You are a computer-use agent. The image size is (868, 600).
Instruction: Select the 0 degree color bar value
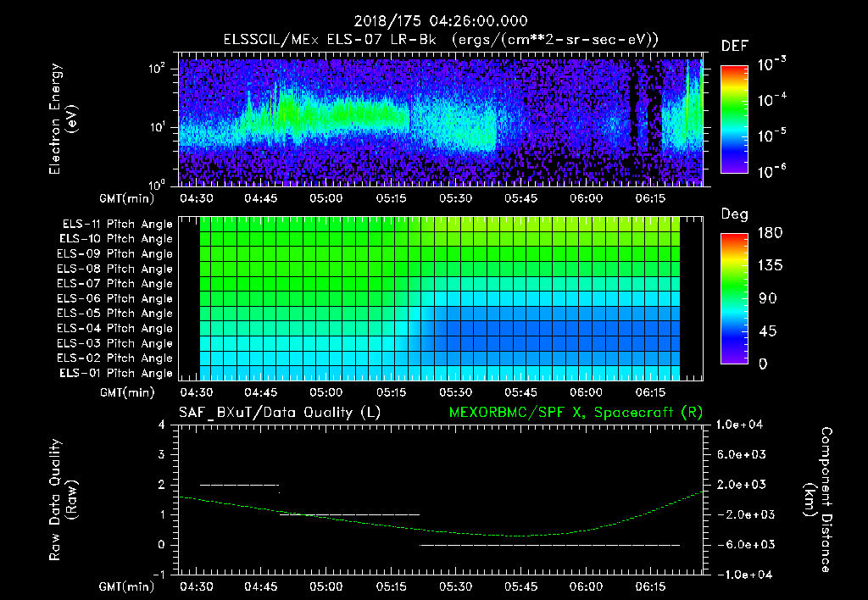pyautogui.click(x=764, y=364)
